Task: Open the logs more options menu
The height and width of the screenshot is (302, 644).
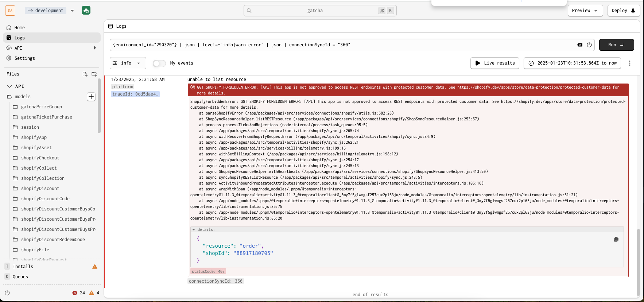Action: click(x=630, y=63)
